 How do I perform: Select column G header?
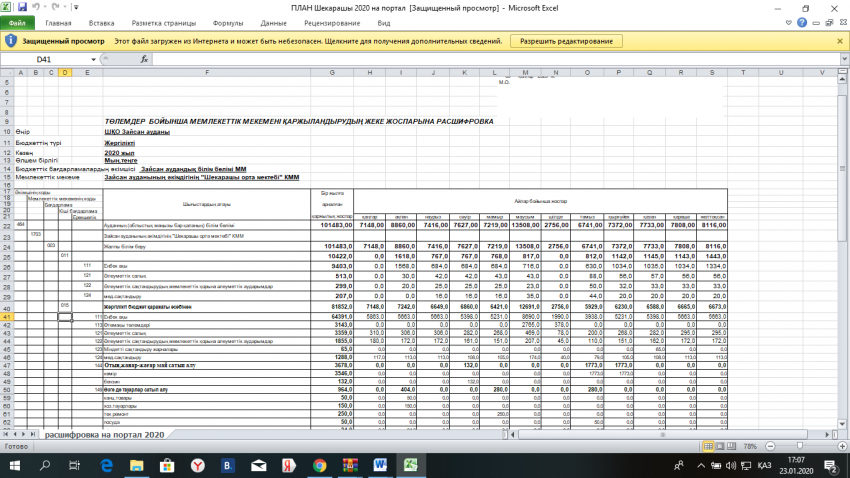(332, 72)
